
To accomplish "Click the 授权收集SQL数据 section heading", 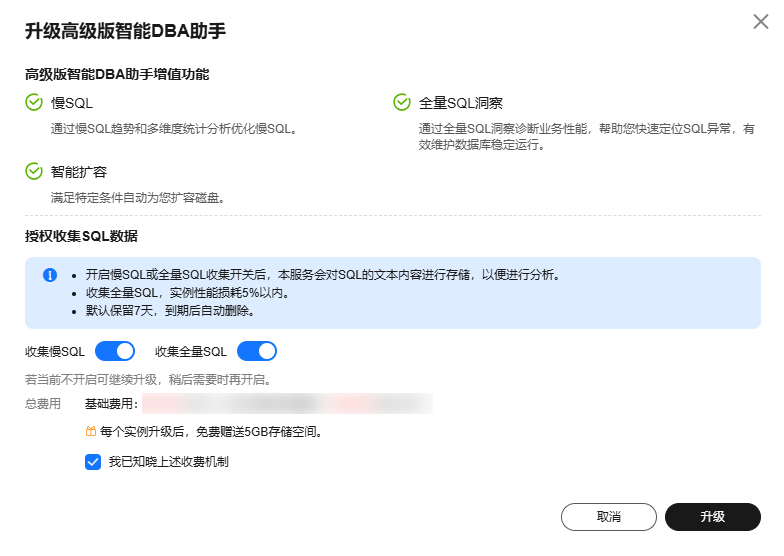I will [81, 237].
